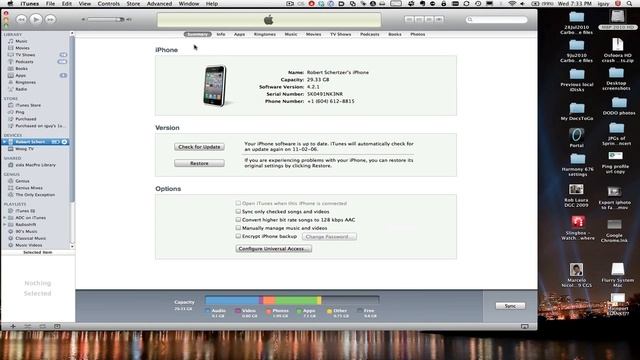Viewport: 640px width, 360px height.
Task: Toggle Convert higher bit rate songs checkbox
Action: click(238, 220)
